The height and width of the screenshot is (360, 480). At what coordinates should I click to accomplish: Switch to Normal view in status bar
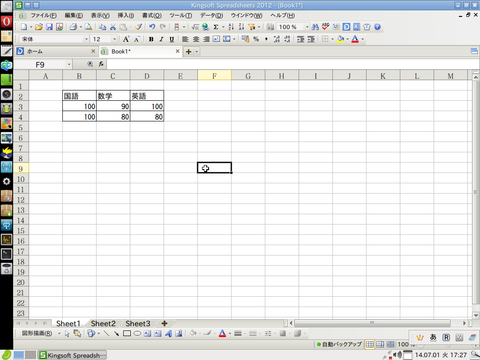point(370,344)
